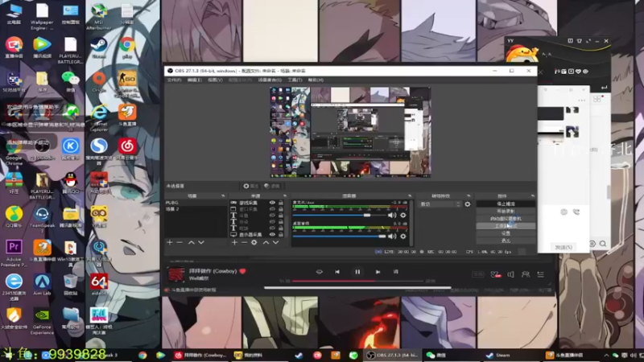Pop out the Audio Mixer dock panel

tap(410, 195)
